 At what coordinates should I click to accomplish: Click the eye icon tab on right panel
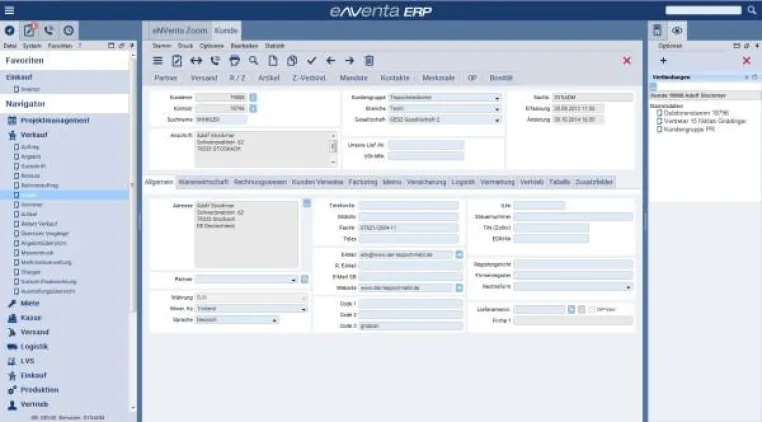tap(677, 31)
